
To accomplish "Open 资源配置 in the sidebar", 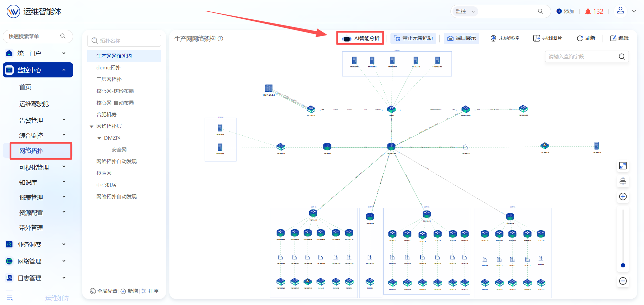I will (31, 213).
